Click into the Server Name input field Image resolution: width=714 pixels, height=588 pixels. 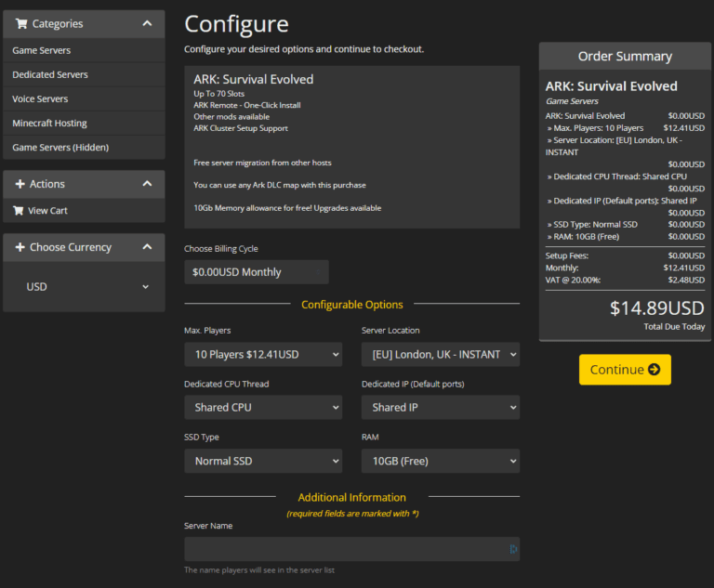(x=352, y=549)
